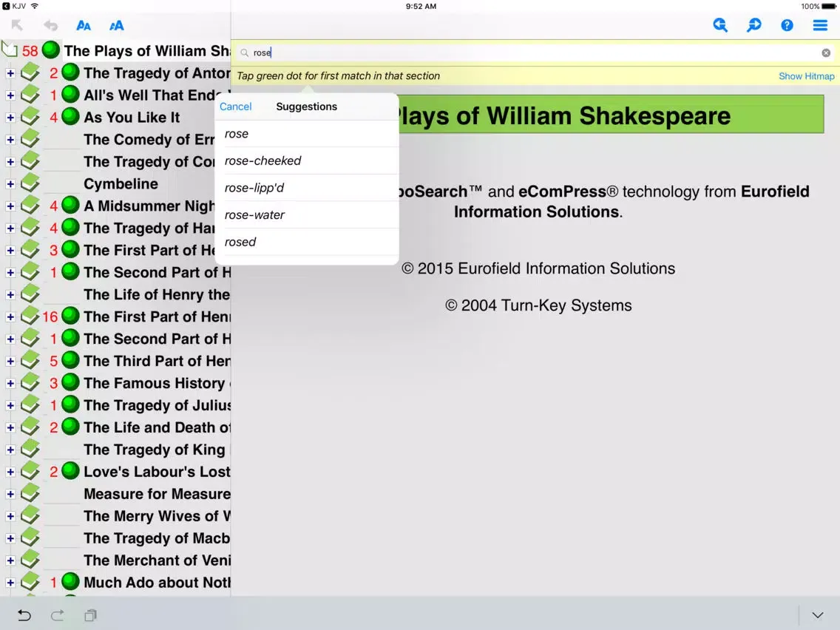Open The Tragedy of Macbeth entry

[157, 538]
